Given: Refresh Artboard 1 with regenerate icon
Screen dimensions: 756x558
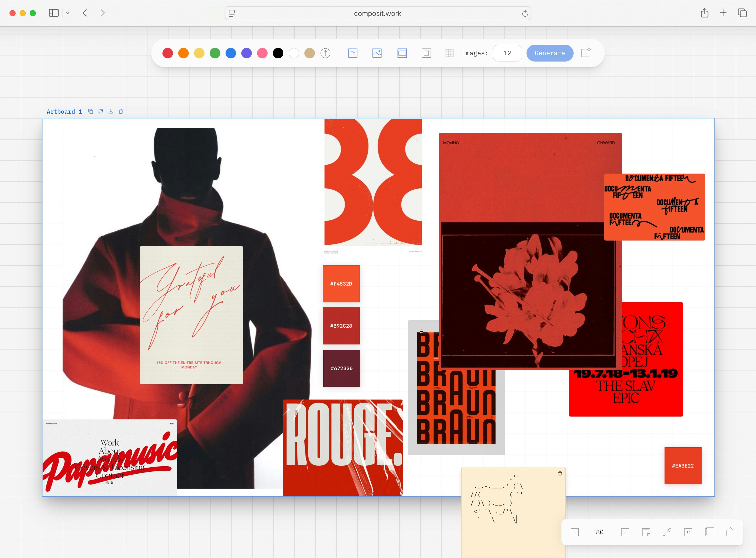Looking at the screenshot, I should (101, 111).
